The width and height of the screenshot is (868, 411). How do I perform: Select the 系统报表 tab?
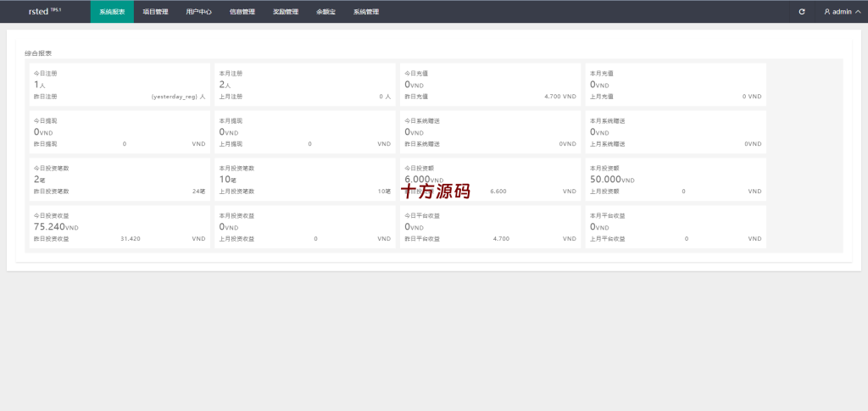(113, 12)
